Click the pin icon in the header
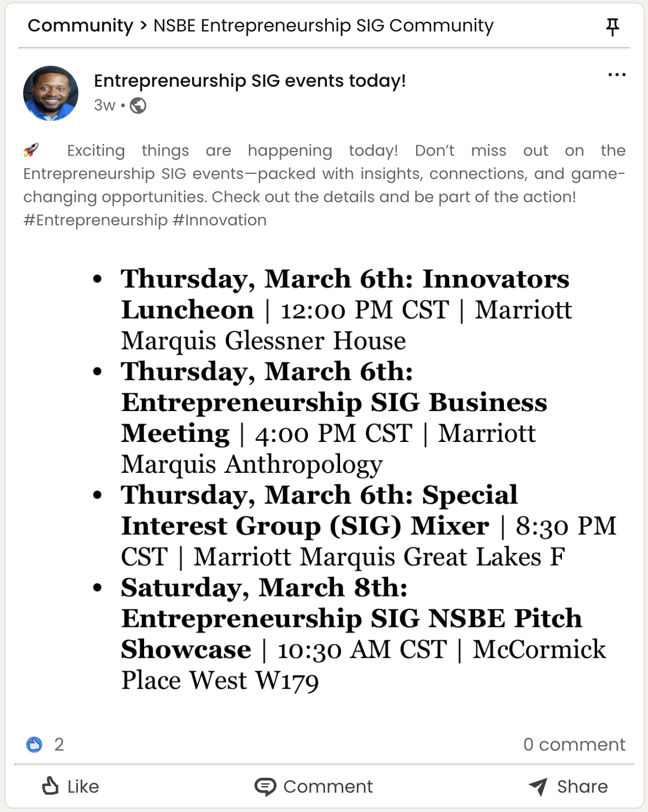This screenshot has width=648, height=812. coord(612,27)
